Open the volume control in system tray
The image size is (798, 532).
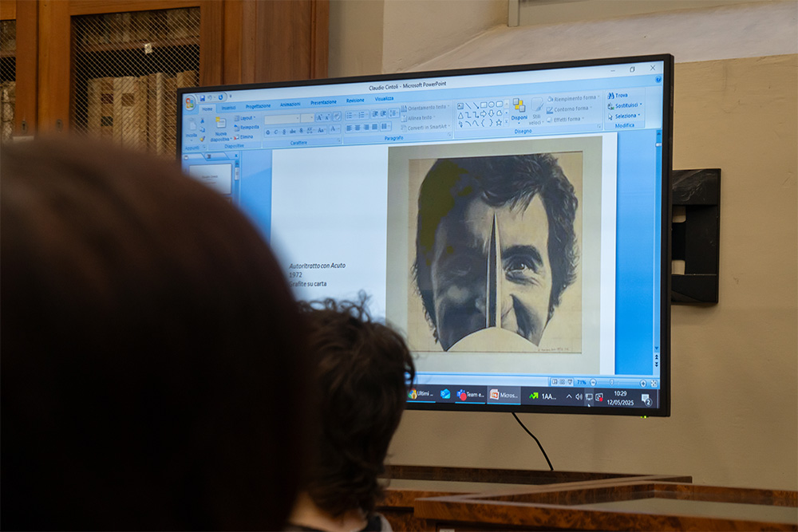point(579,396)
